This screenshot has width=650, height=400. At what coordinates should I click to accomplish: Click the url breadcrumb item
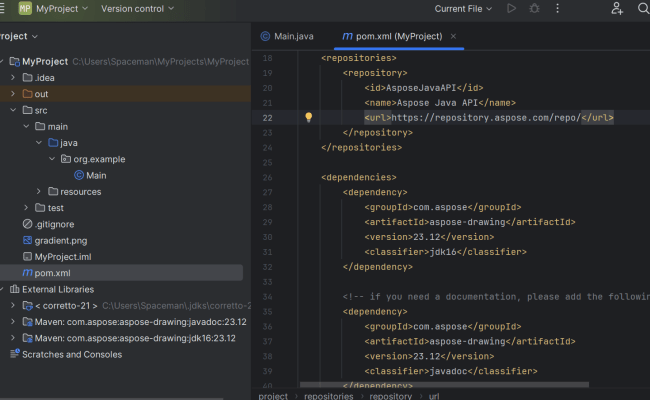coord(434,396)
